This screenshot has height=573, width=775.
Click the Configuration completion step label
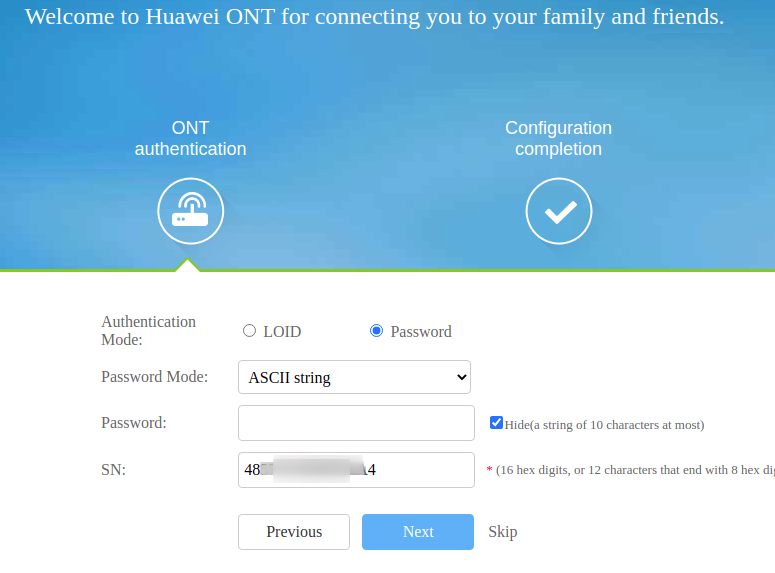pyautogui.click(x=559, y=138)
